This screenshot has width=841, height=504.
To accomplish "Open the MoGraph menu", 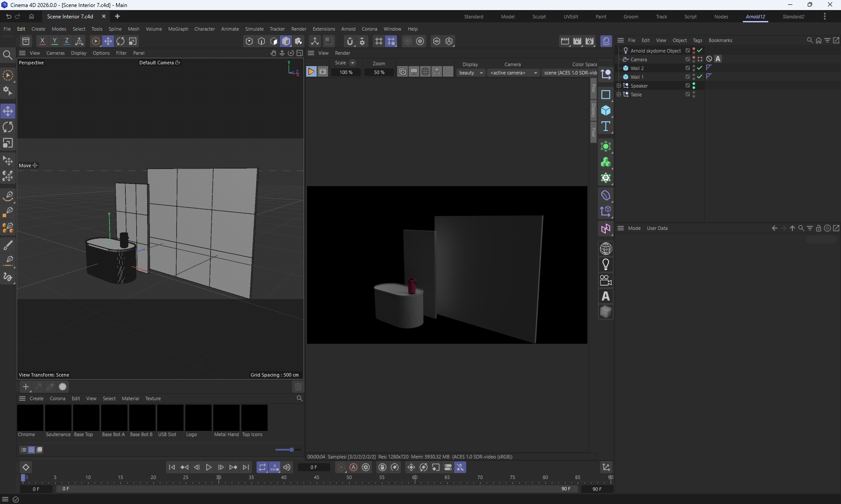I will pyautogui.click(x=178, y=29).
